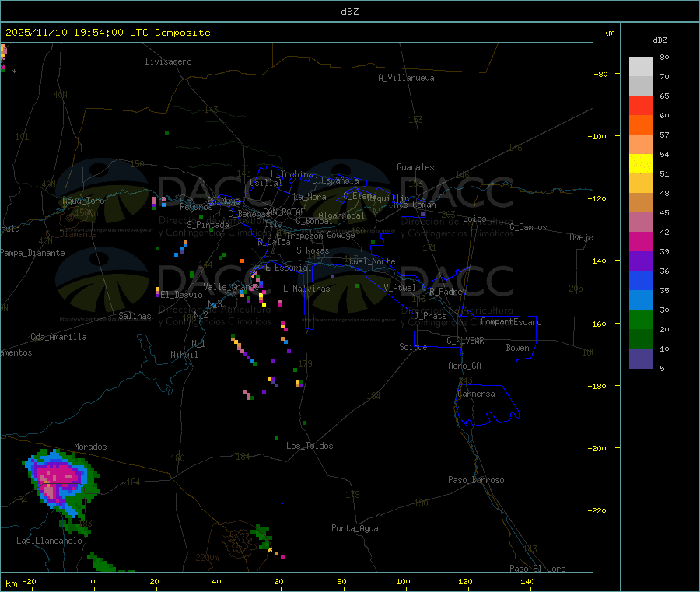Click the 5 dBZ slate purple swatch
Image resolution: width=700 pixels, height=592 pixels.
point(641,359)
